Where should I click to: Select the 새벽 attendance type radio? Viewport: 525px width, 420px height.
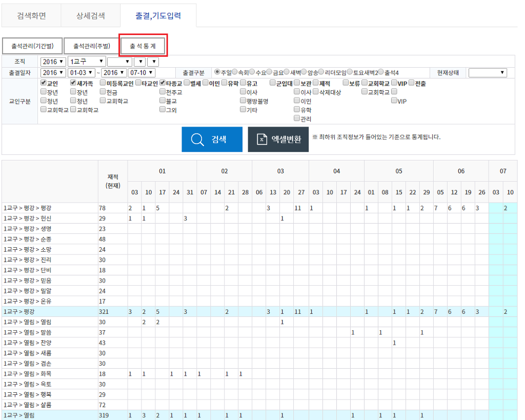click(287, 72)
